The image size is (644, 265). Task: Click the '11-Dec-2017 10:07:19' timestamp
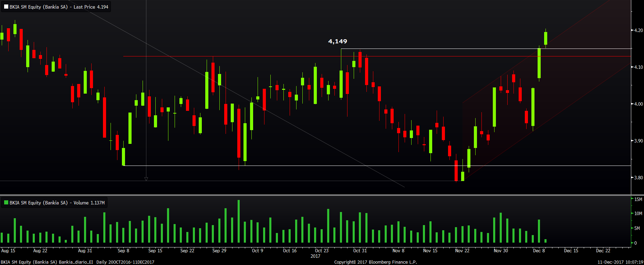coord(620,262)
